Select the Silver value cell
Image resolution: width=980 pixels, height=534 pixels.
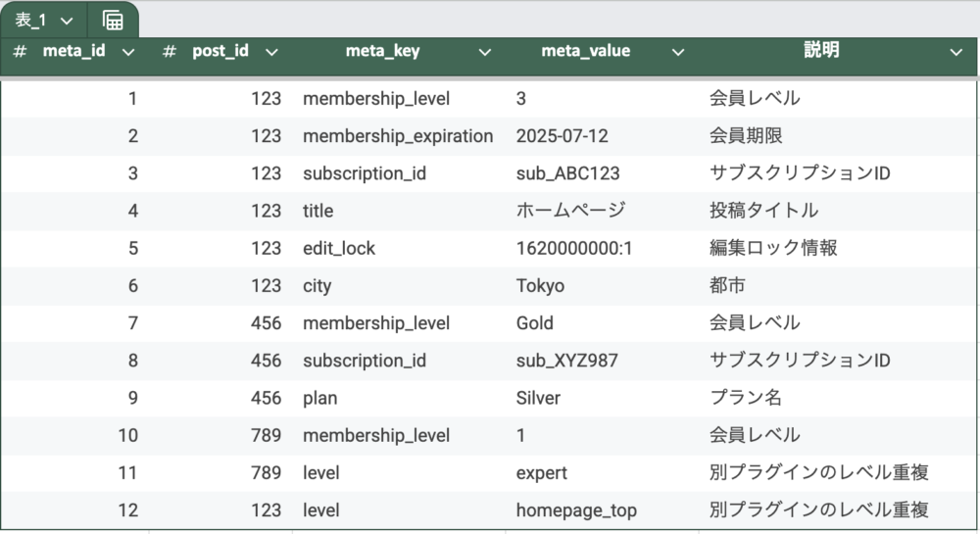click(x=538, y=399)
